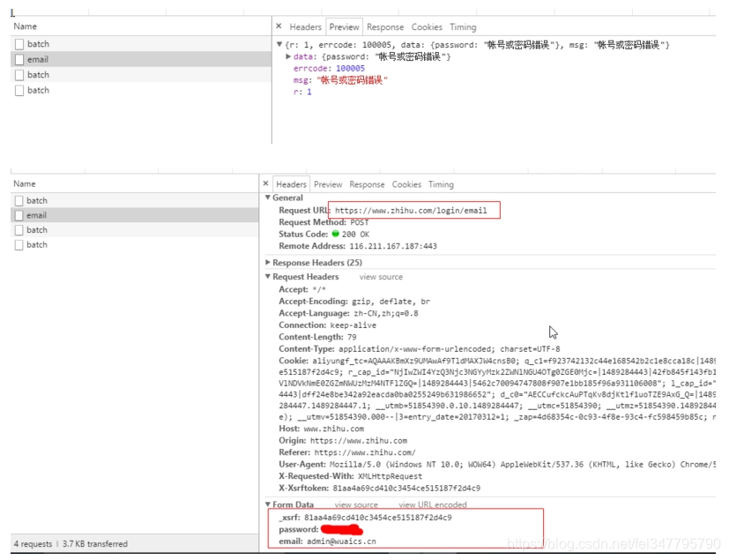Open Cookies tab in lower panel
Screen dimensions: 729x560
pos(406,184)
